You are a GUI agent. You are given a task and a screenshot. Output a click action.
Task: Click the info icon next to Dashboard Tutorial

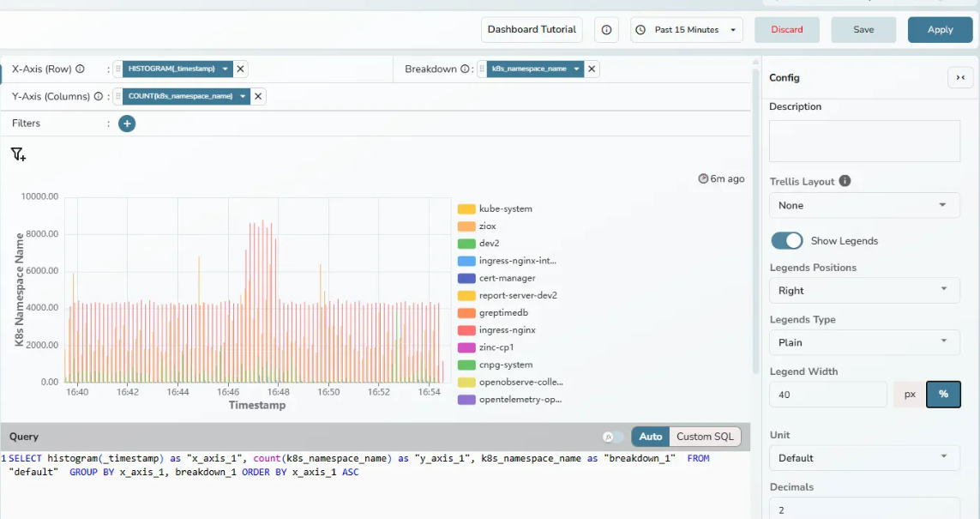point(606,30)
